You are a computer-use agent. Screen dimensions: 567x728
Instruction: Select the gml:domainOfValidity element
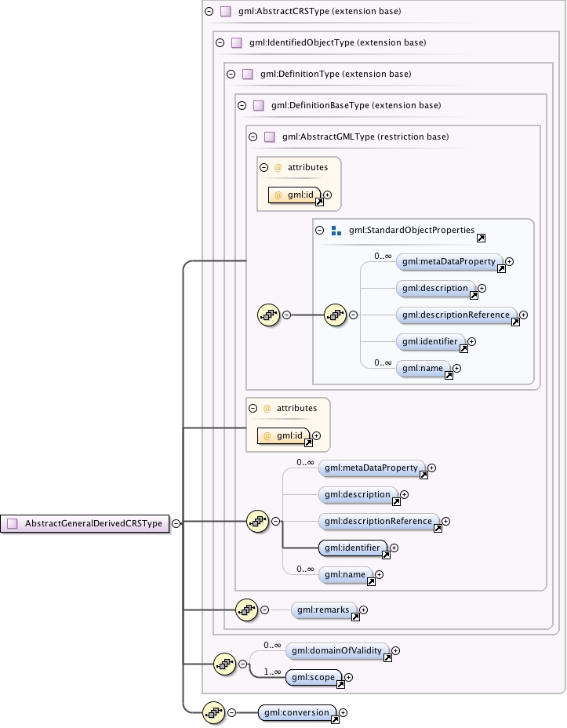pyautogui.click(x=337, y=651)
